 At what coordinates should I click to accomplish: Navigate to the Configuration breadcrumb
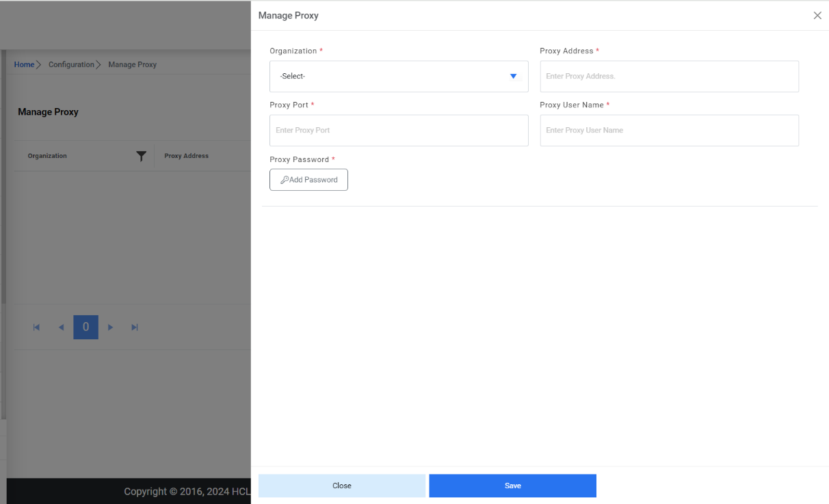point(71,64)
